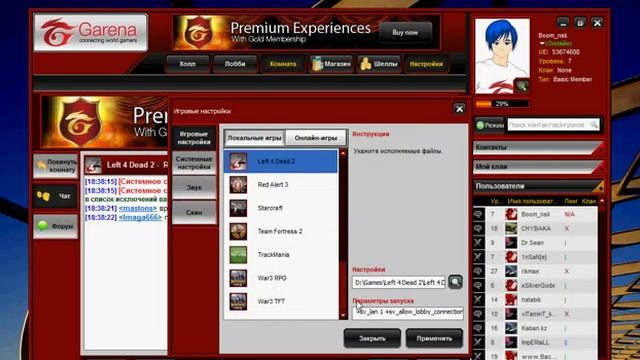Click the chat bubble icon next to Kaban.kz

click(x=478, y=328)
